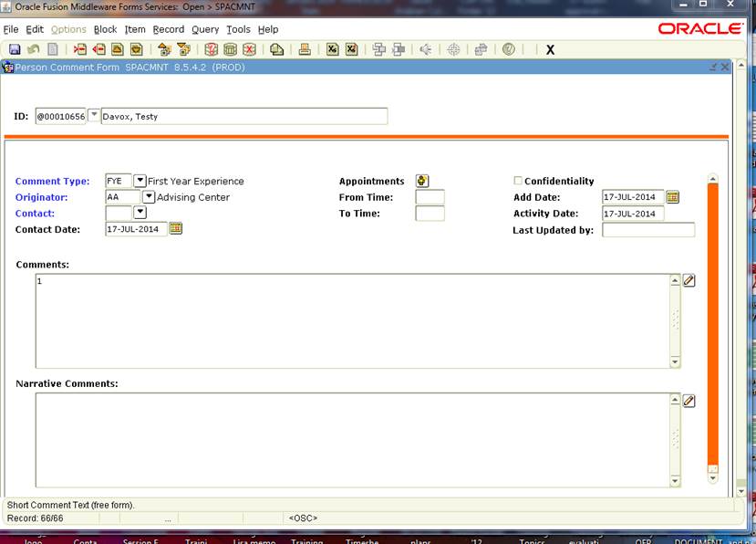
Task: Open the editor icon beside Narrative Comments
Action: pyautogui.click(x=689, y=401)
